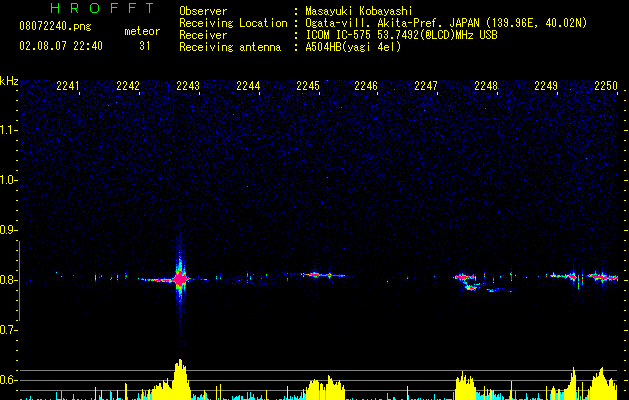This screenshot has width=629, height=400.
Task: Click the 0.6 kHz axis label
Action: click(x=8, y=380)
